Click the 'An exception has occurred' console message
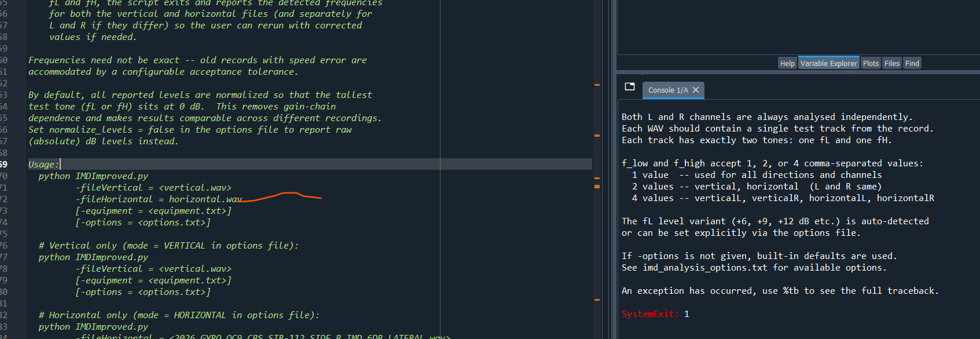 pos(779,291)
